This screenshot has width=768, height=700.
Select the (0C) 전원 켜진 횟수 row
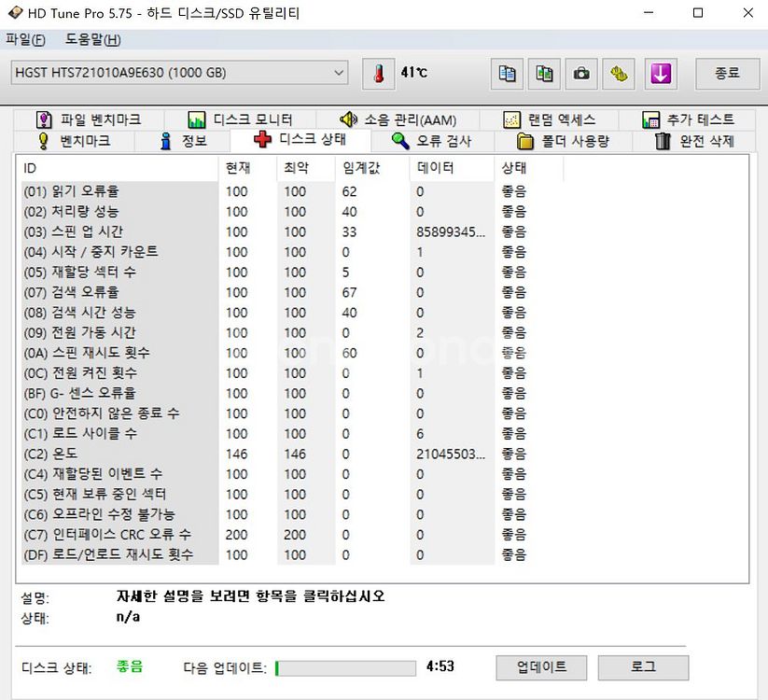click(292, 373)
